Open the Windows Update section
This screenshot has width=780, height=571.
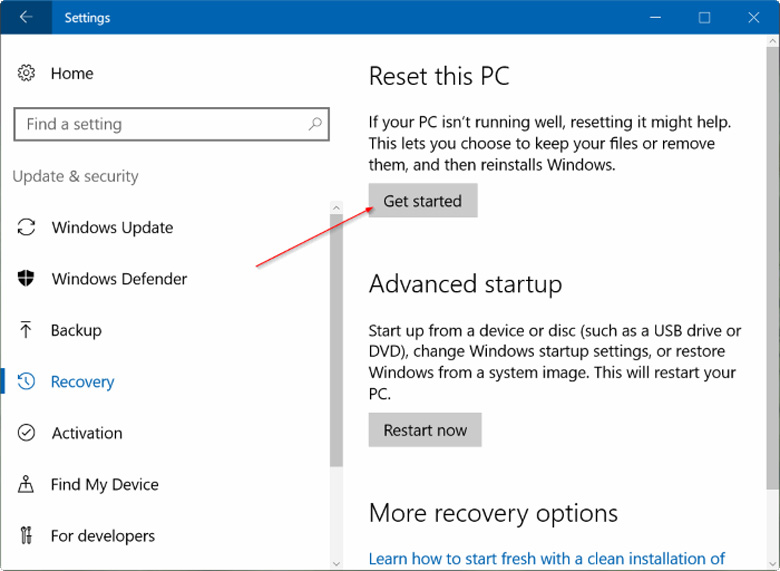tap(112, 227)
